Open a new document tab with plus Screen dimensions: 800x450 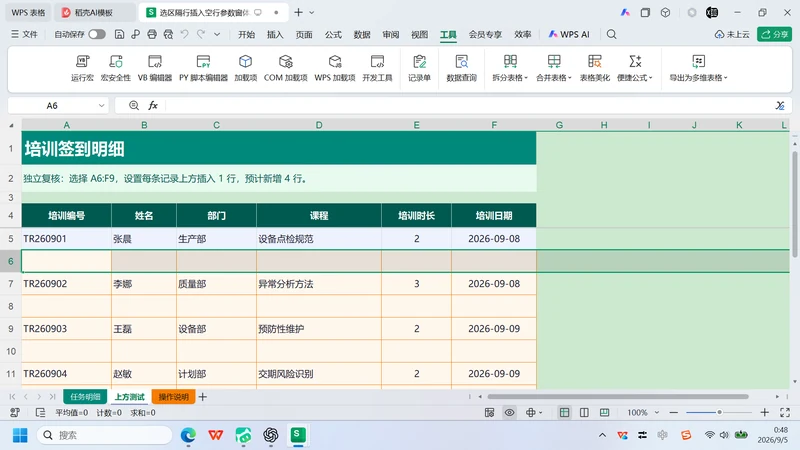[298, 12]
